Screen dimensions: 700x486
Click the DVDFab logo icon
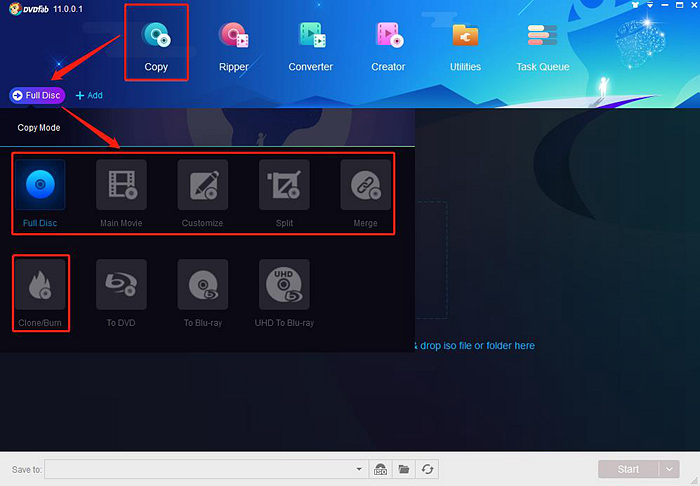(x=15, y=8)
